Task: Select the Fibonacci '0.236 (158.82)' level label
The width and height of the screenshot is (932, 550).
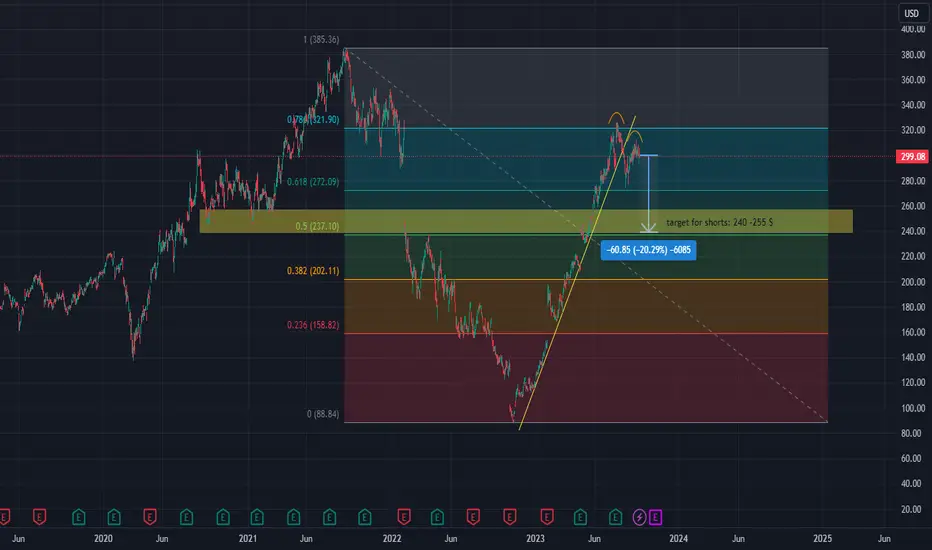Action: [x=313, y=325]
